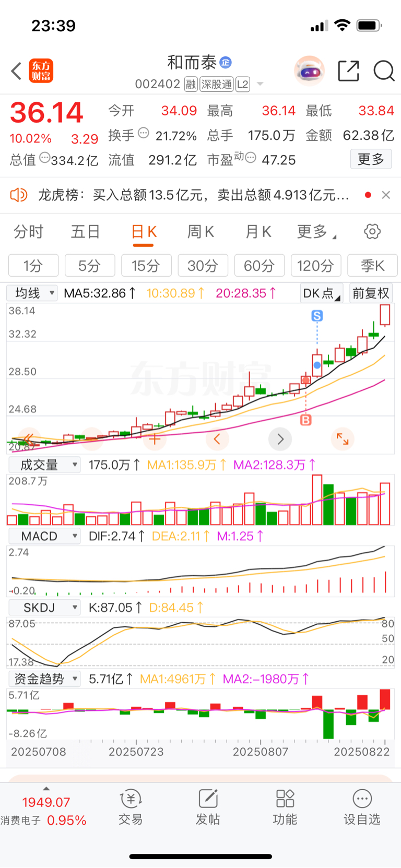Jump to earliest with double-left chart arrow

tap(29, 439)
